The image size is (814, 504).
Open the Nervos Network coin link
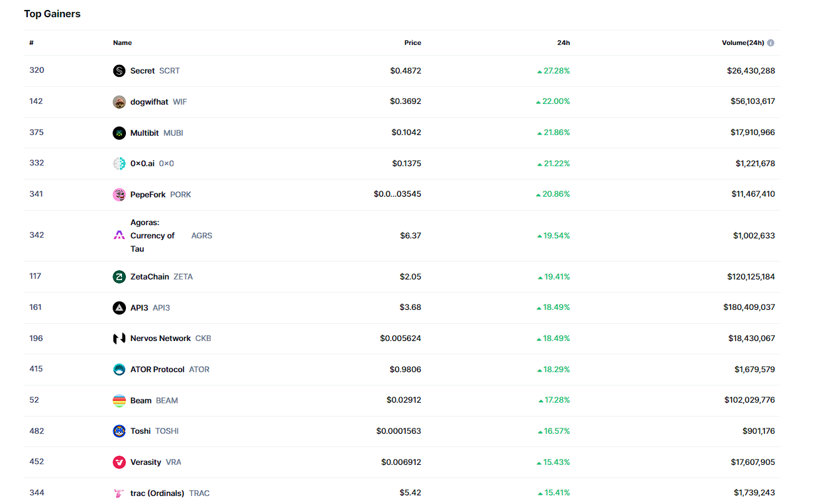(x=160, y=338)
